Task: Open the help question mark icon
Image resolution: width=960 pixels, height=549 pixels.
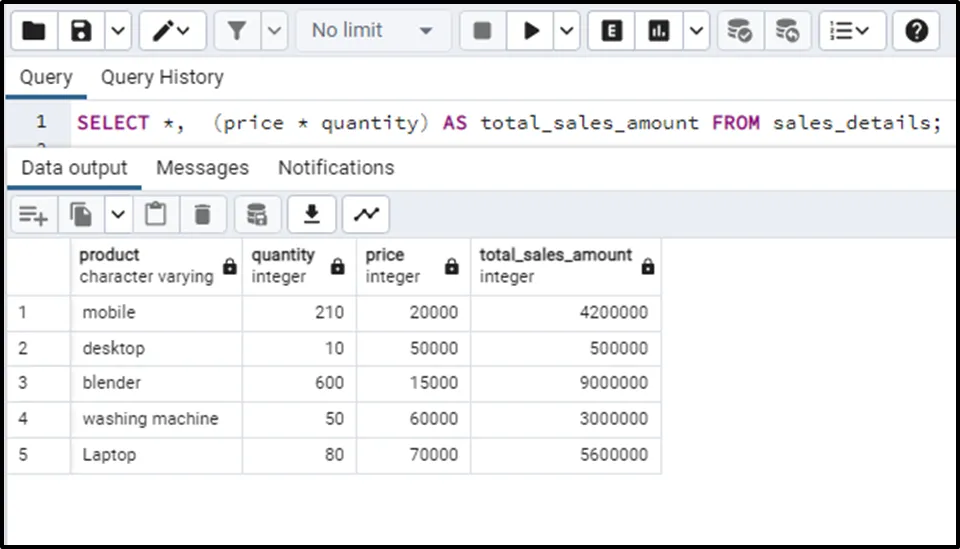Action: pyautogui.click(x=916, y=31)
